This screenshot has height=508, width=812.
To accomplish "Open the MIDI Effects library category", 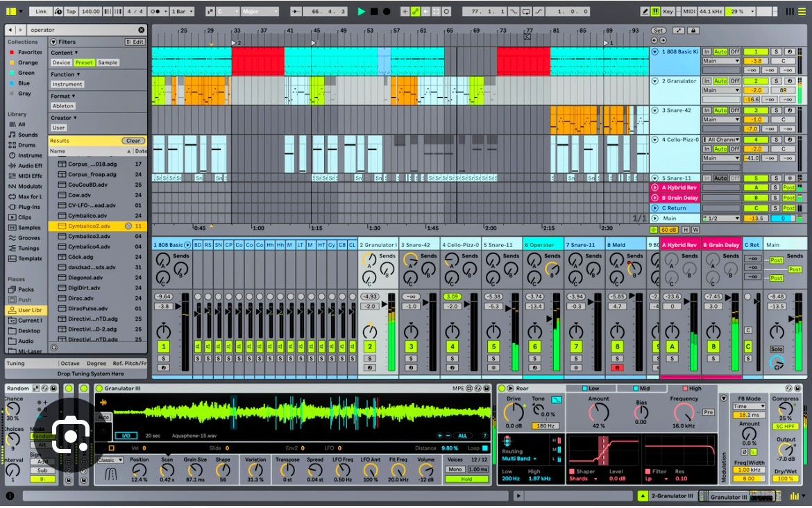I will [x=26, y=176].
